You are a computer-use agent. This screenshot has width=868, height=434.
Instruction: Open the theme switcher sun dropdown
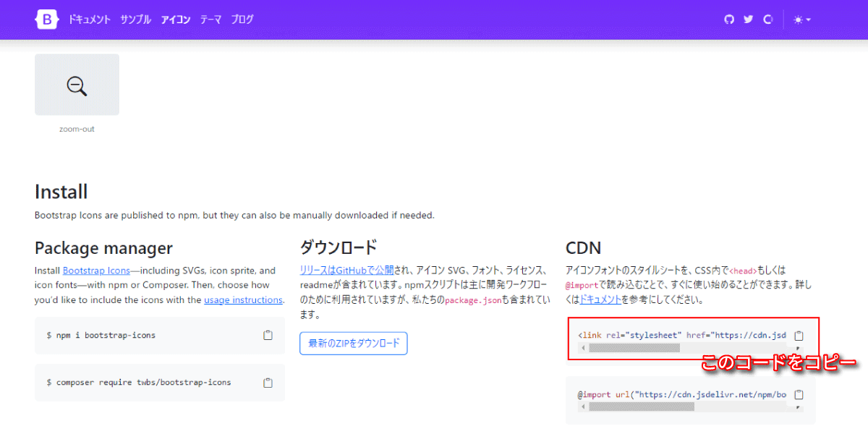[802, 20]
